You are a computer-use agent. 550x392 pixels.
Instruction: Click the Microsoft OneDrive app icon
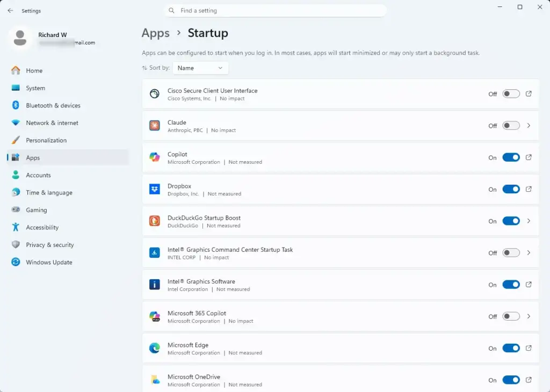154,380
